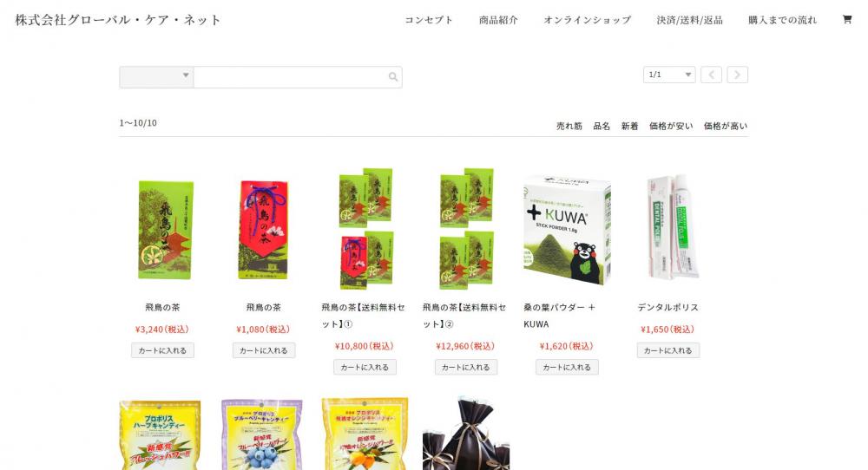The height and width of the screenshot is (470, 868).
Task: Go to next page arrow
Action: [737, 75]
